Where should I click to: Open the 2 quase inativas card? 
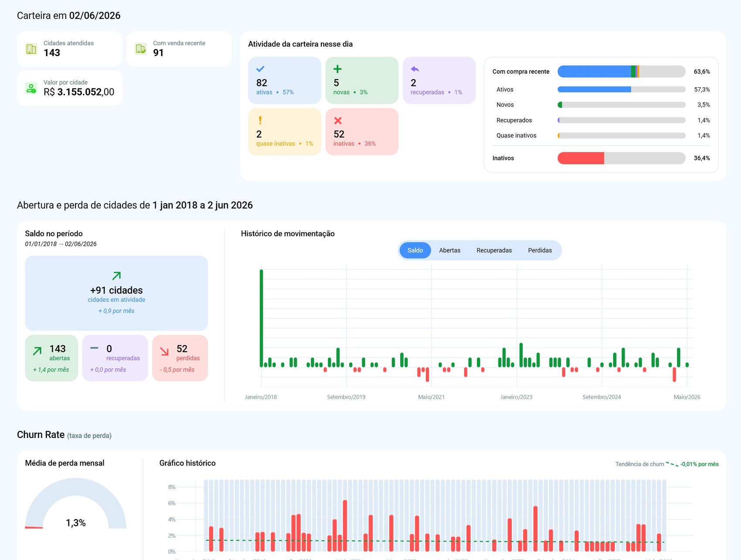(x=285, y=132)
